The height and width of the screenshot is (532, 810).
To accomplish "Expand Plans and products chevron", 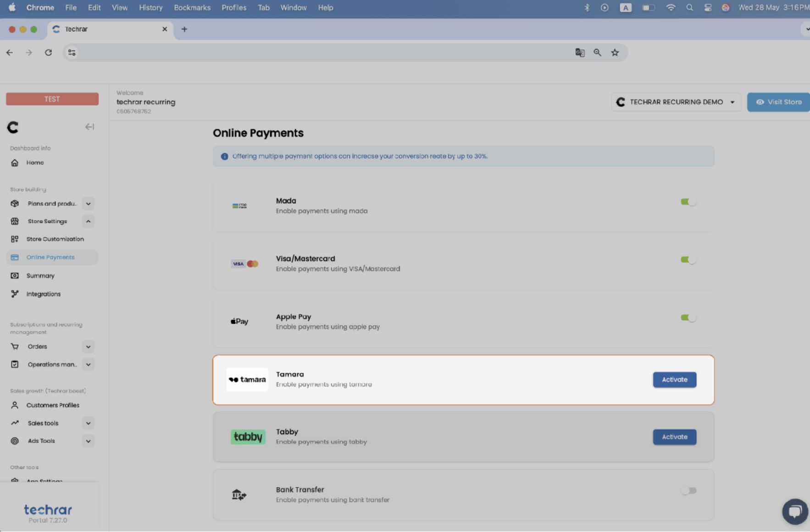I will tap(89, 204).
